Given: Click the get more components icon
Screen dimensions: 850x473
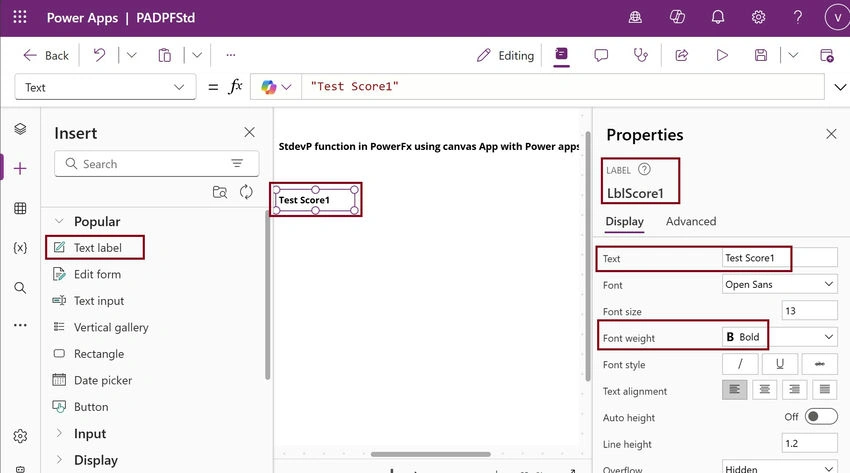Looking at the screenshot, I should coord(220,192).
